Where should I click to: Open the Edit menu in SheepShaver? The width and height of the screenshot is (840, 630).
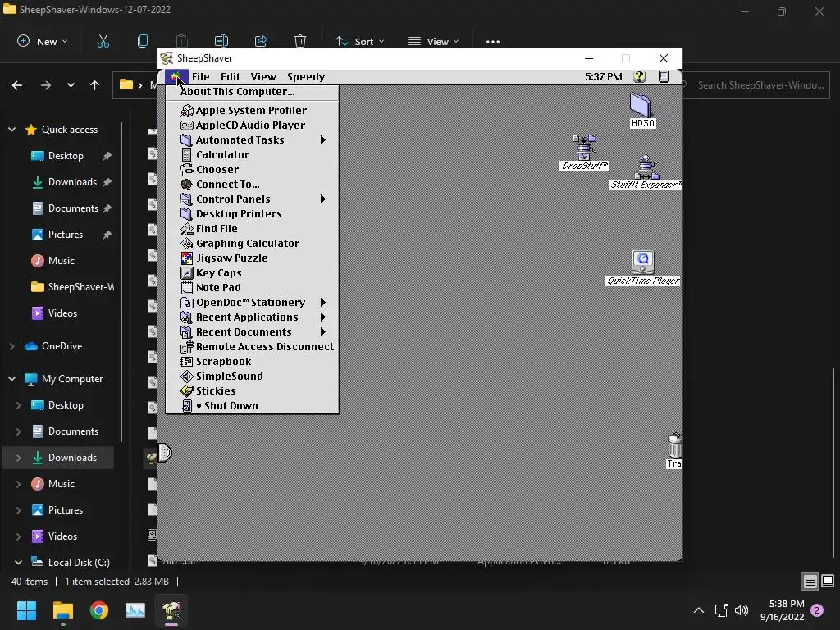click(231, 76)
